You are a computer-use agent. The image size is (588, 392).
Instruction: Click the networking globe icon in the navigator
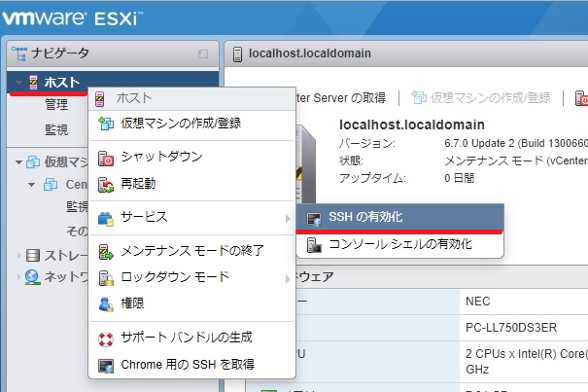coord(33,277)
